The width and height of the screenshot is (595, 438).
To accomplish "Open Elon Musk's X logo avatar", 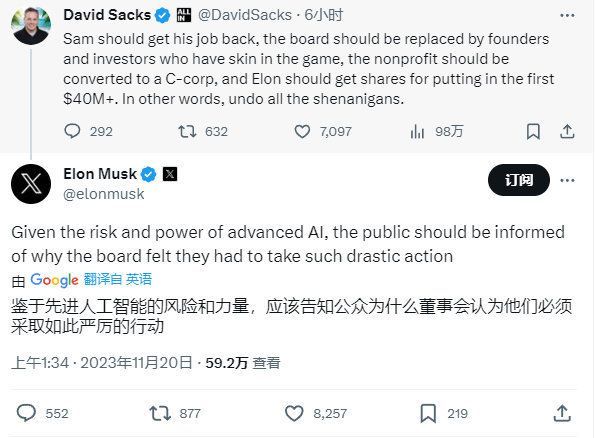I will click(31, 184).
